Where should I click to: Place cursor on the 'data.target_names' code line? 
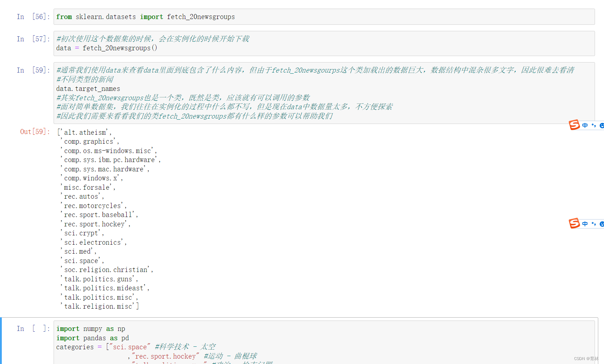tap(88, 89)
